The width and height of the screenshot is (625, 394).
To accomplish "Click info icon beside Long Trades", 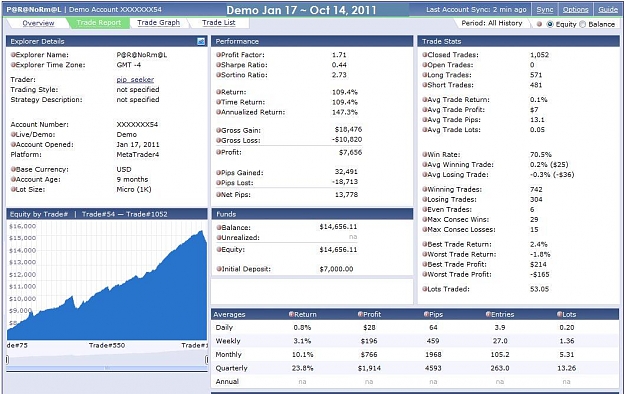I will [x=425, y=75].
